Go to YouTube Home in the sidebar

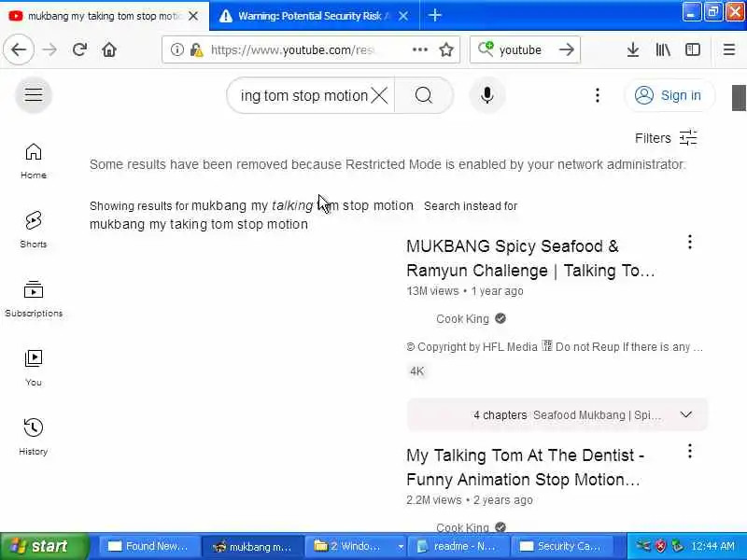pos(34,161)
